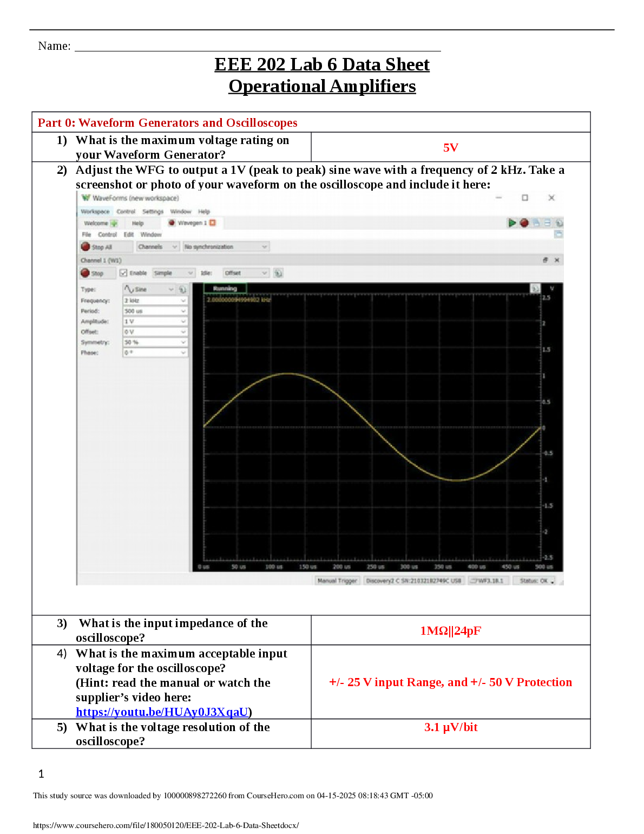Image resolution: width=644 pixels, height=834 pixels.
Task: Open the youtu.be supplier video link
Action: click(x=162, y=712)
